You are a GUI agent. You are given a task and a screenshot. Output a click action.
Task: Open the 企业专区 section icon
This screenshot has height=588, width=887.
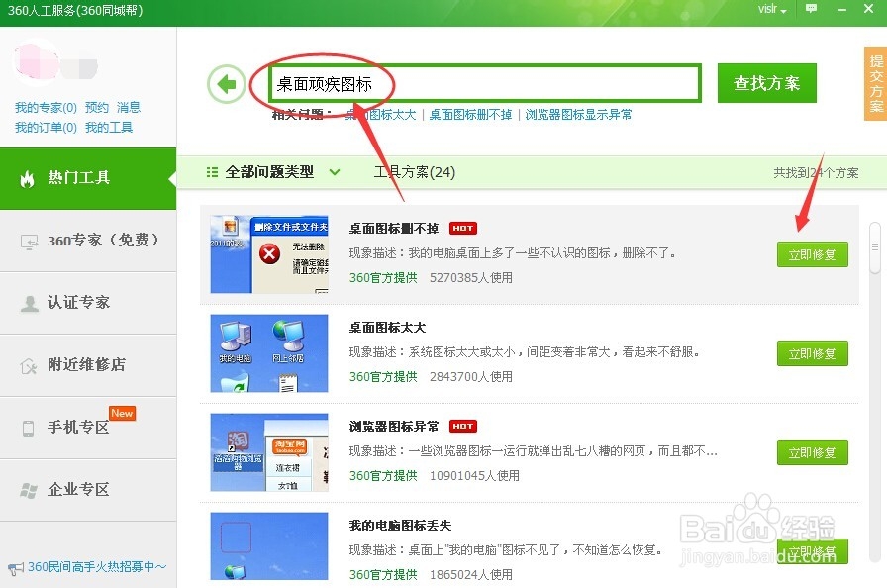pos(30,489)
